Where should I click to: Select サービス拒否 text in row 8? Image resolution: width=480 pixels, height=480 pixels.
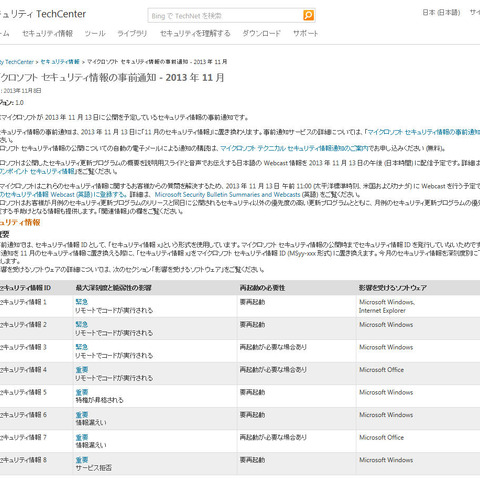93,468
